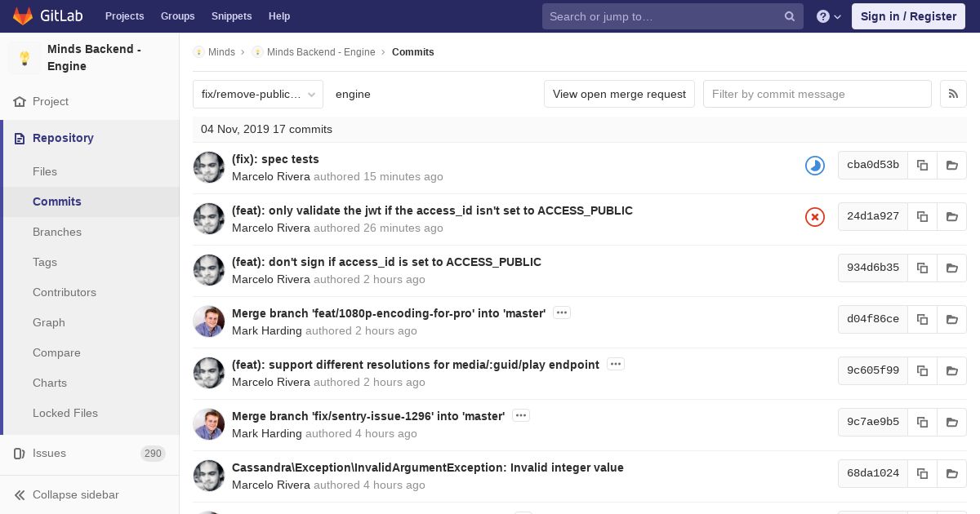
Task: Click Sign in / Register
Action: coord(907,16)
